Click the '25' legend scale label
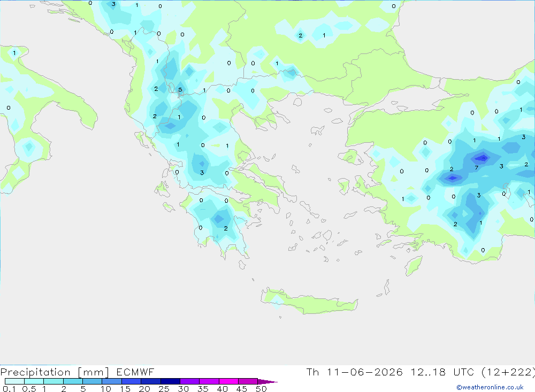The image size is (535, 392). [164, 389]
